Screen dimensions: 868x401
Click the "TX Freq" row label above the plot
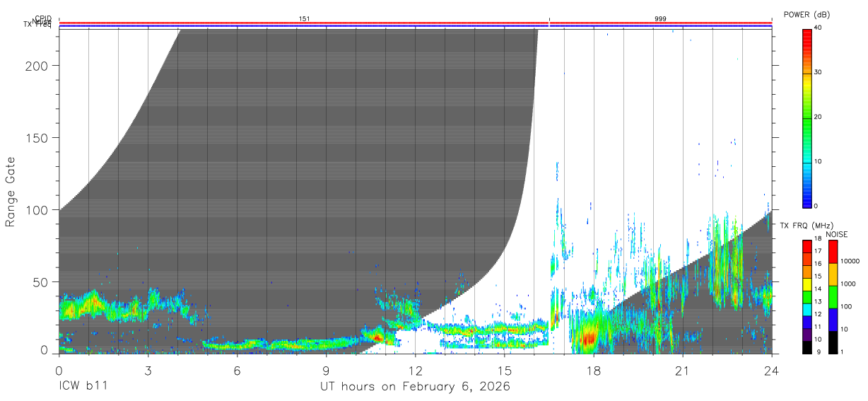coord(38,25)
